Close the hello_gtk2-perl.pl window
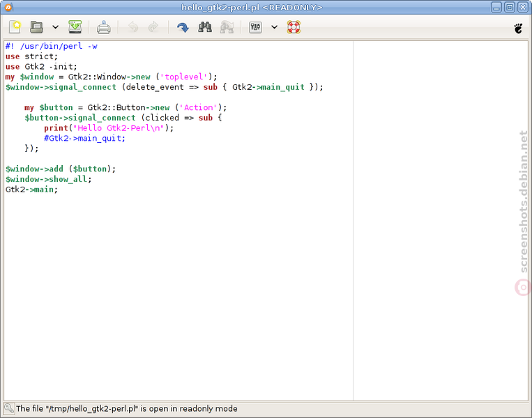The width and height of the screenshot is (532, 418). [522, 7]
